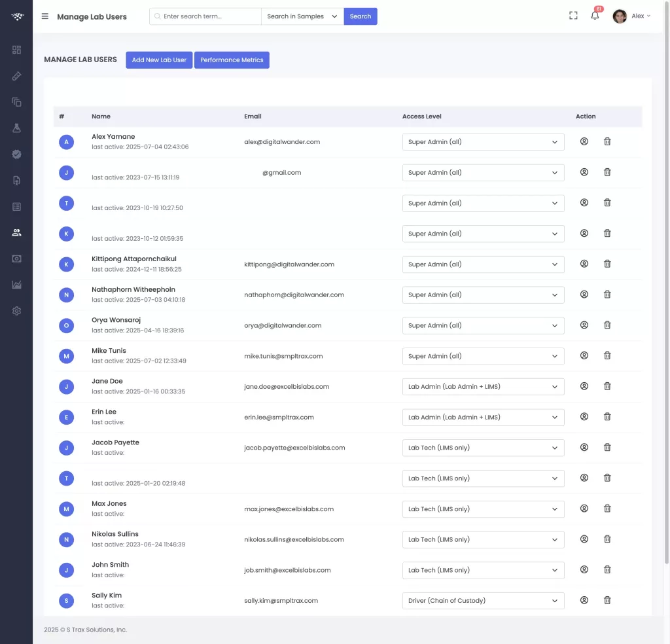This screenshot has width=670, height=644.
Task: View profile icon for Erin Lee
Action: point(584,417)
